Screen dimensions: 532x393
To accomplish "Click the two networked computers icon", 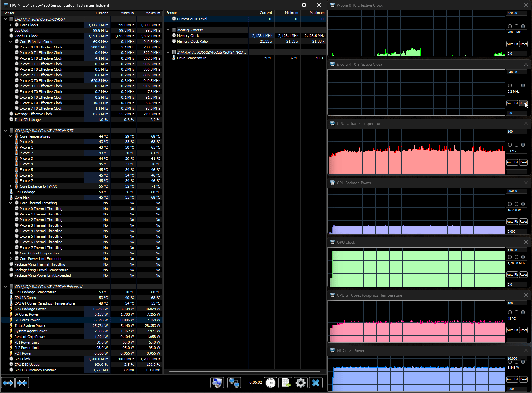I will click(x=234, y=383).
